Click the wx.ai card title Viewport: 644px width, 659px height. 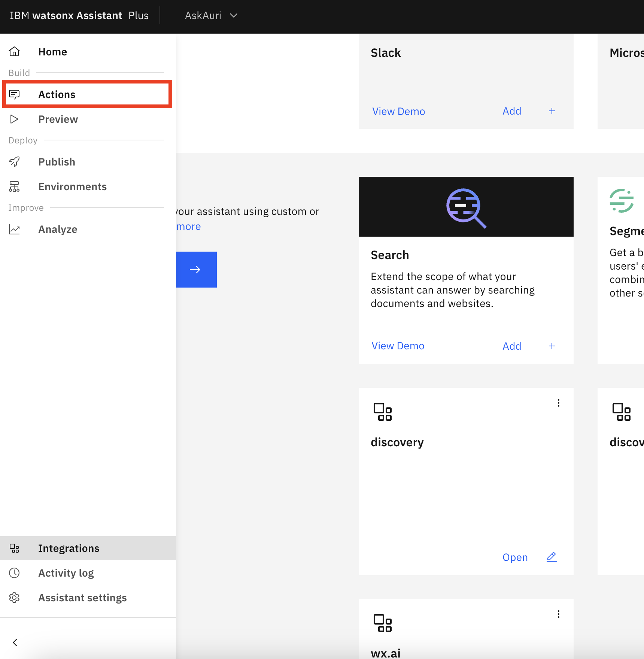[386, 653]
